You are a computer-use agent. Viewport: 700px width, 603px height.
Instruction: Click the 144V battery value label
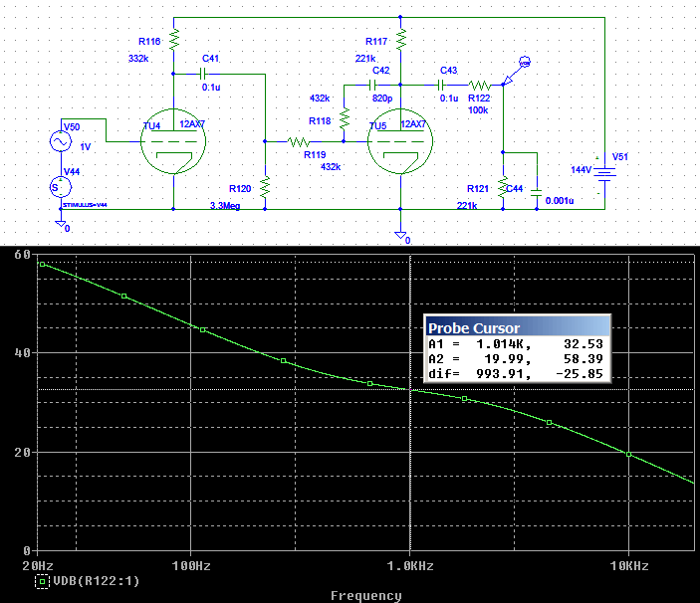point(582,170)
